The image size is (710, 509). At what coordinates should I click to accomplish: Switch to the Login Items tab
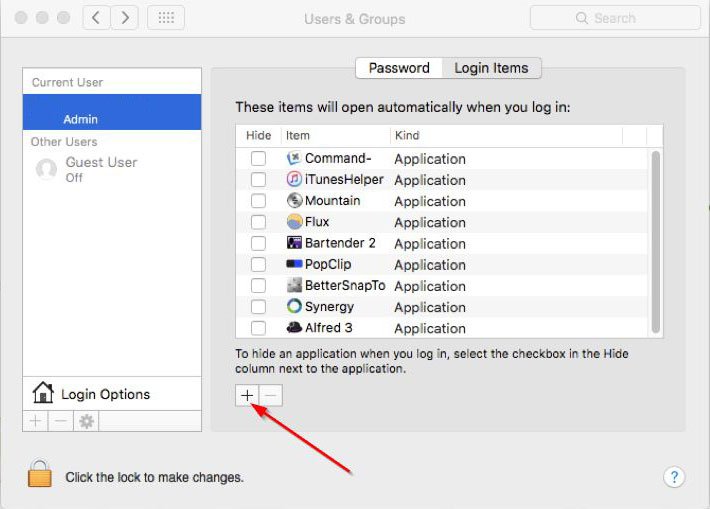point(491,68)
